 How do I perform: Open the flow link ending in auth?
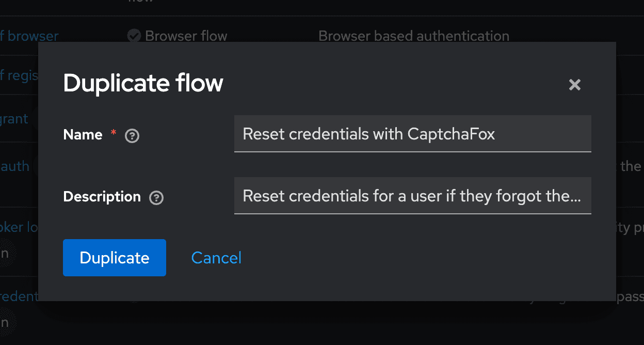[15, 166]
